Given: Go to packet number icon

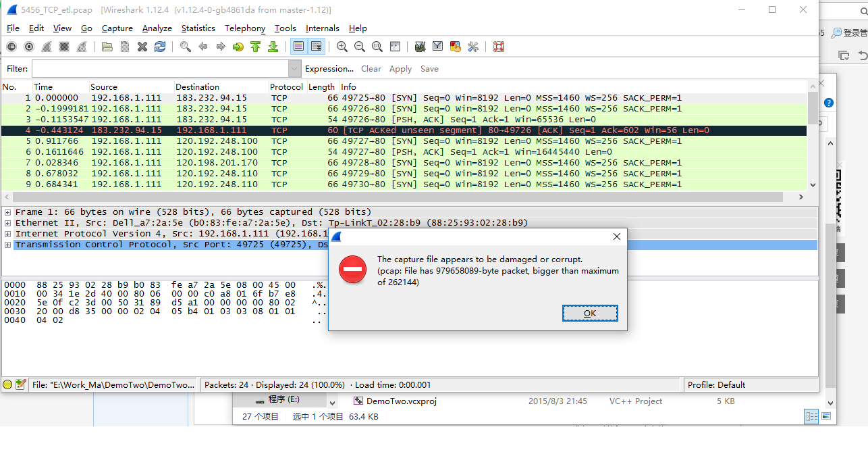Looking at the screenshot, I should click(238, 47).
